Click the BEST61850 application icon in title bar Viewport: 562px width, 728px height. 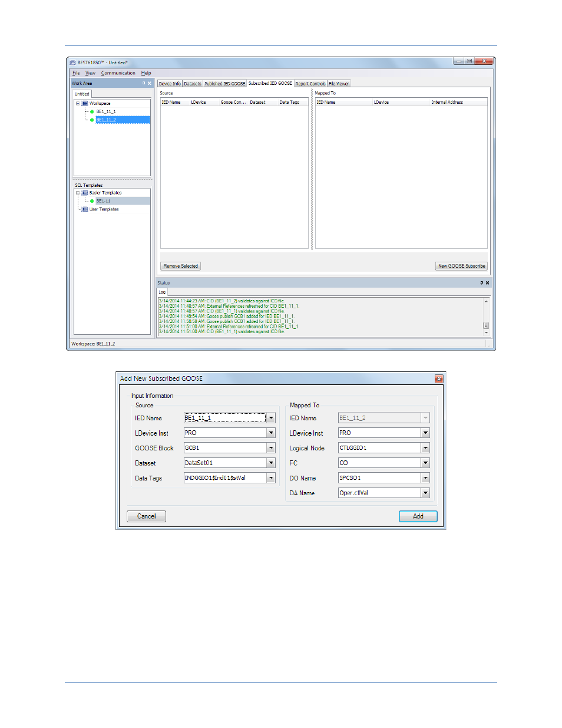tap(72, 62)
